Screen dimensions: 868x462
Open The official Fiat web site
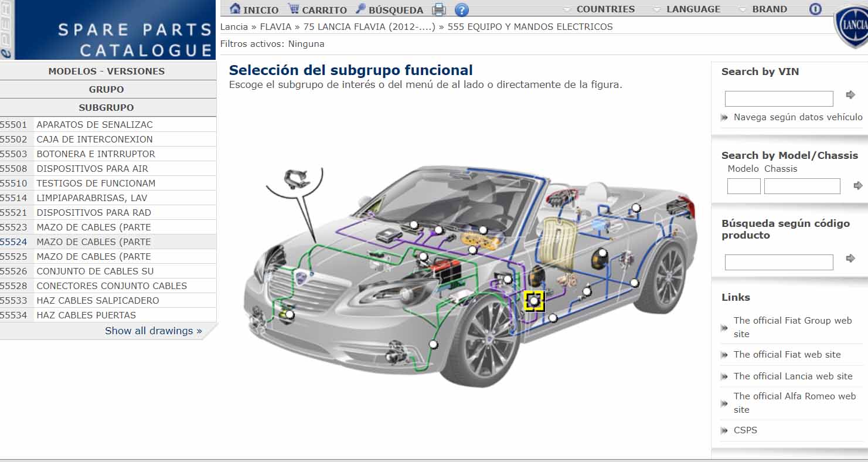pyautogui.click(x=787, y=354)
